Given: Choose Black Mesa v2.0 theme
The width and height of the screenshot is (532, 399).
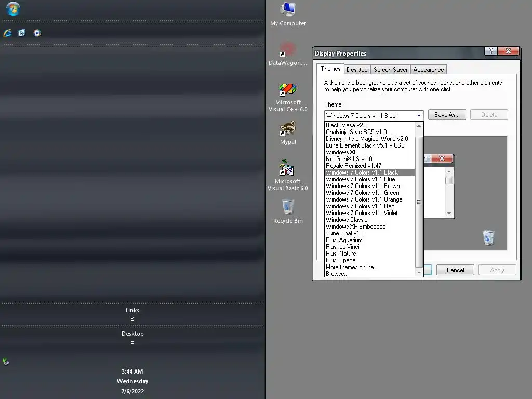Looking at the screenshot, I should pyautogui.click(x=369, y=125).
